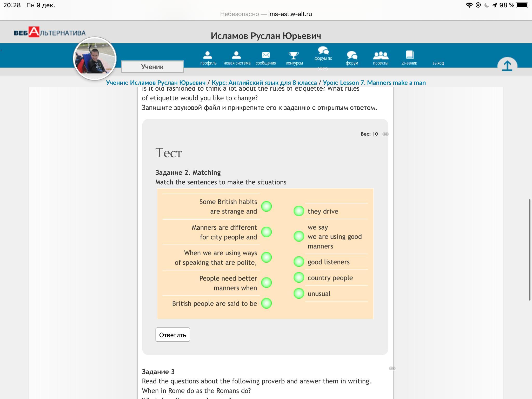532x399 pixels.
Task: Click the 'country people' answer text
Action: pyautogui.click(x=330, y=278)
